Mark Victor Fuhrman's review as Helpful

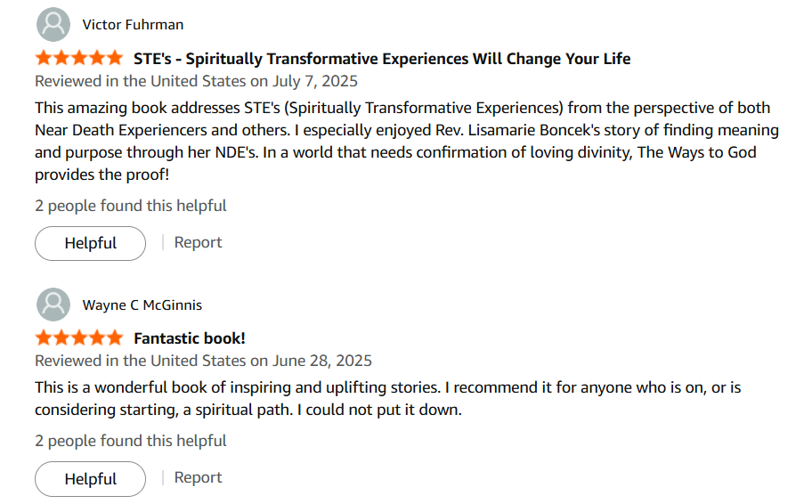[91, 243]
